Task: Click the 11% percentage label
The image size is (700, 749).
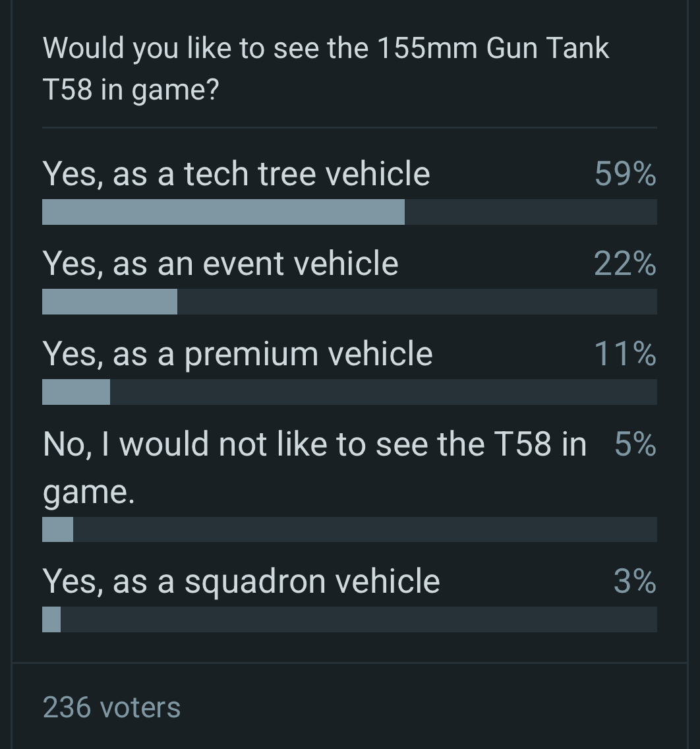Action: pyautogui.click(x=625, y=354)
